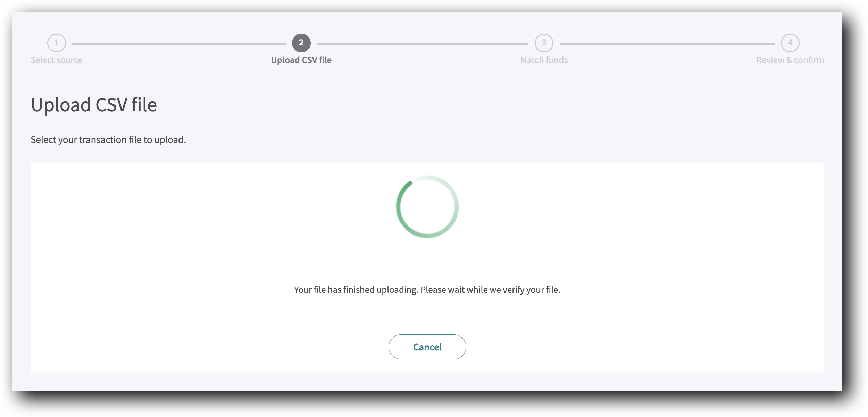Go to Upload CSV file step label
The width and height of the screenshot is (868, 417).
pyautogui.click(x=301, y=60)
